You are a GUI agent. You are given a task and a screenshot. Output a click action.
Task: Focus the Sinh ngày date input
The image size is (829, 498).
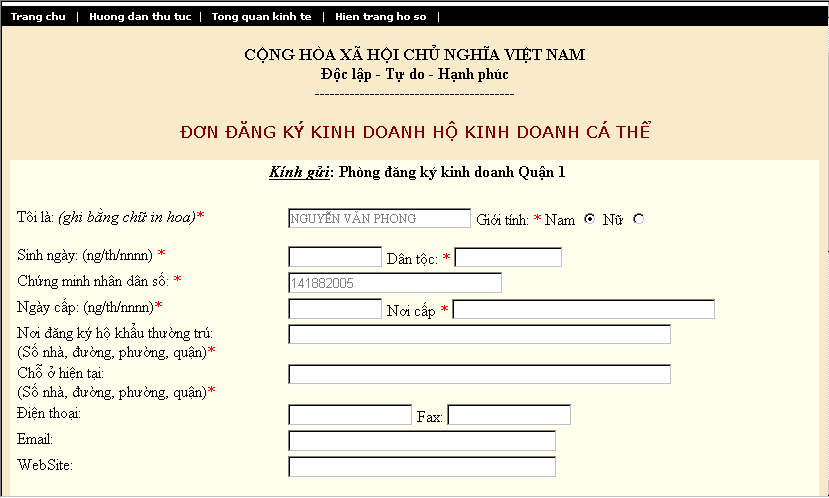335,257
